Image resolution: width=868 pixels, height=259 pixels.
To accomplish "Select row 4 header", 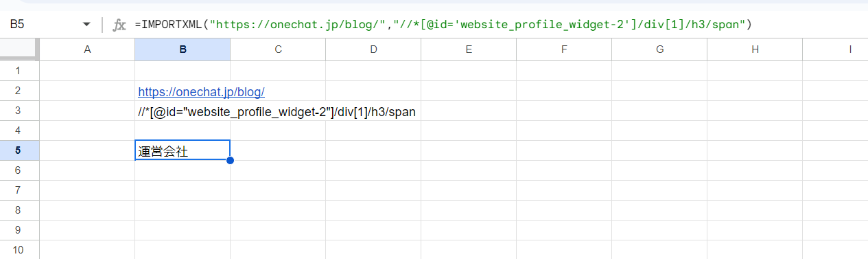I will 19,131.
